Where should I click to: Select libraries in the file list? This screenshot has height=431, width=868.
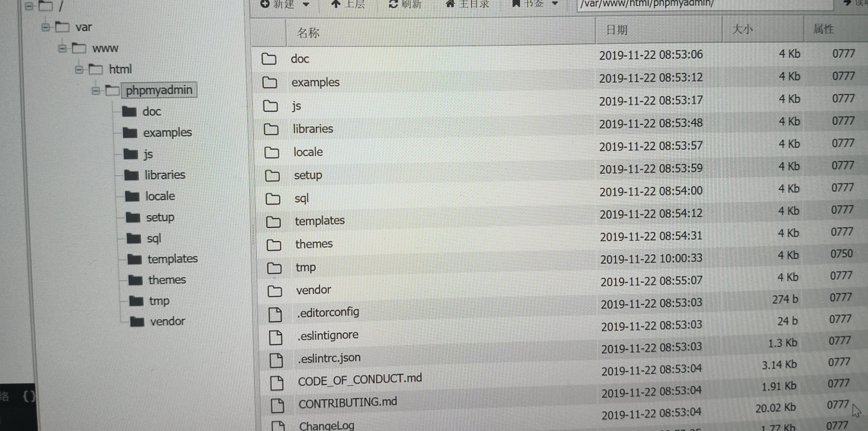[x=313, y=129]
